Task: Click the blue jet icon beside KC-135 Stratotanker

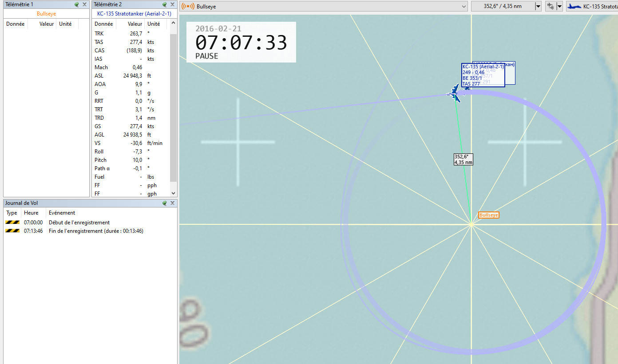Action: pyautogui.click(x=574, y=6)
